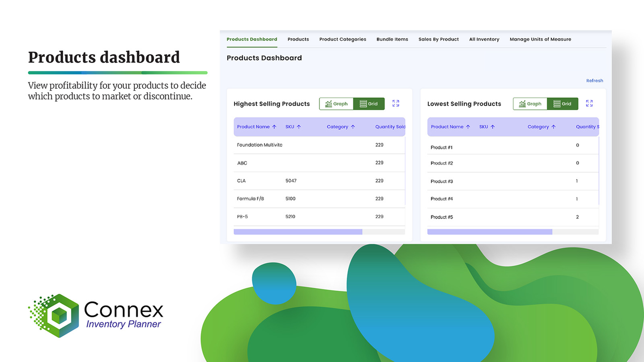This screenshot has width=644, height=362.
Task: Select the PB-5 product name
Action: [x=243, y=217]
